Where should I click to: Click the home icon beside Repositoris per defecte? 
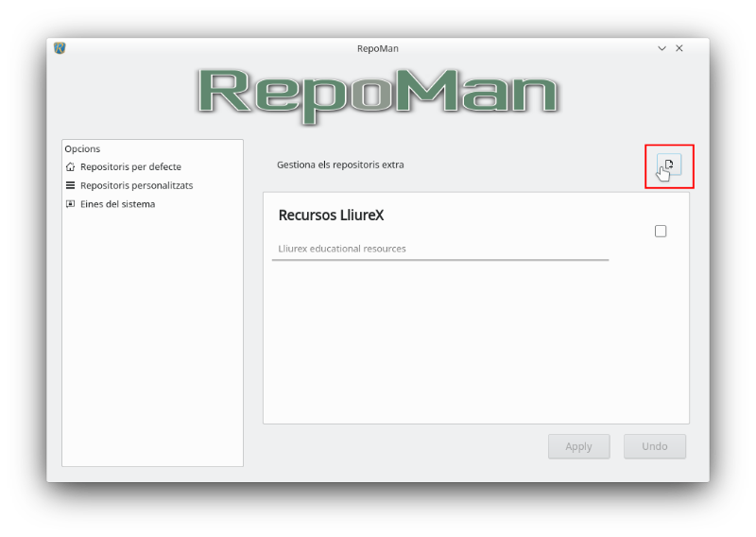pos(70,167)
